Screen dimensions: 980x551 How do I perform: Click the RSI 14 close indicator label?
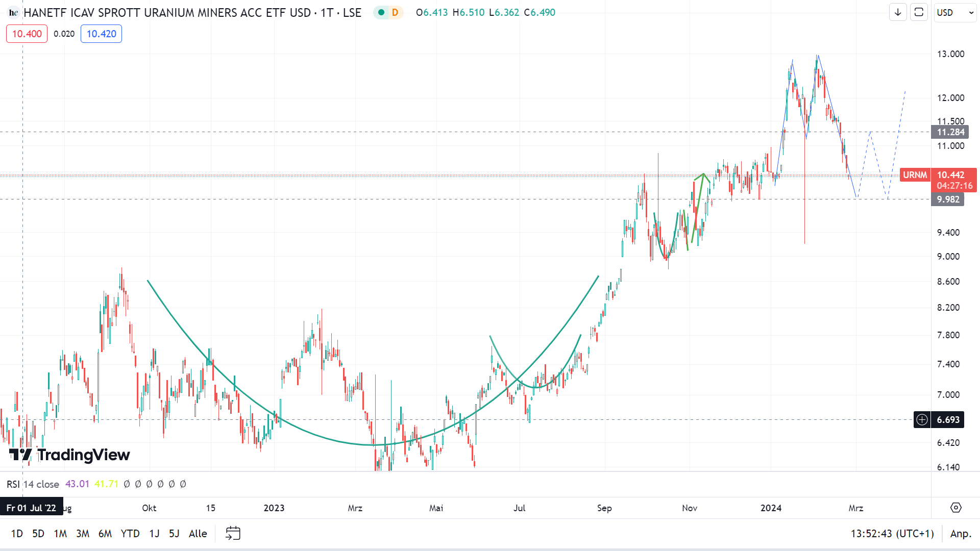(33, 484)
